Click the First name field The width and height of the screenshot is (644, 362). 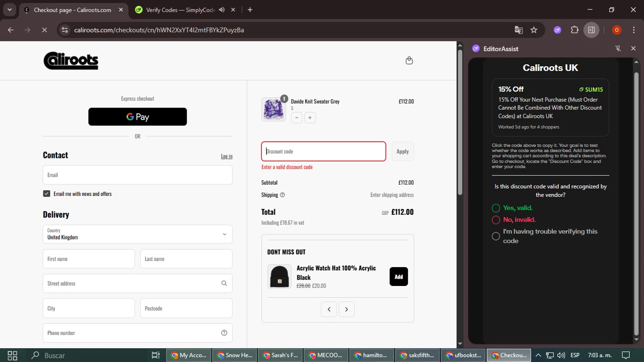pos(89,259)
